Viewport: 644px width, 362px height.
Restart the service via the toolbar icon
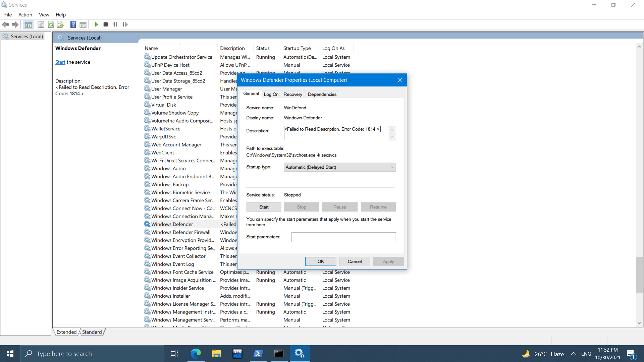coord(125,24)
